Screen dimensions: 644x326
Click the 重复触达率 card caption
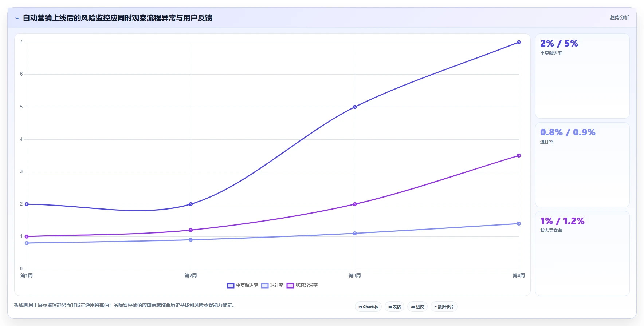551,53
